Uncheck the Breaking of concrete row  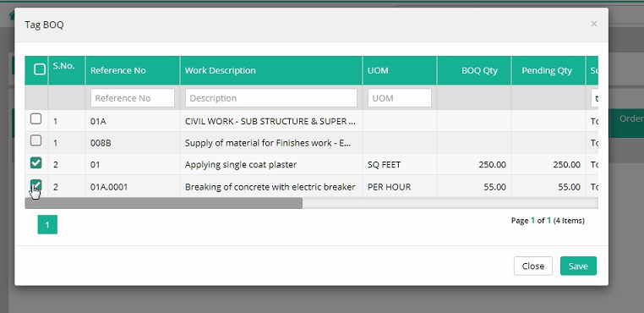pos(35,184)
